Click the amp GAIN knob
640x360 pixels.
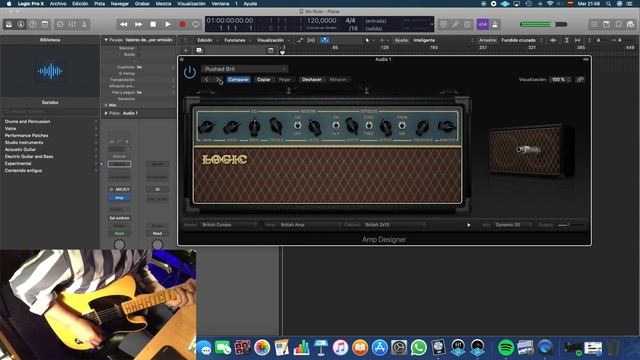[x=207, y=127]
